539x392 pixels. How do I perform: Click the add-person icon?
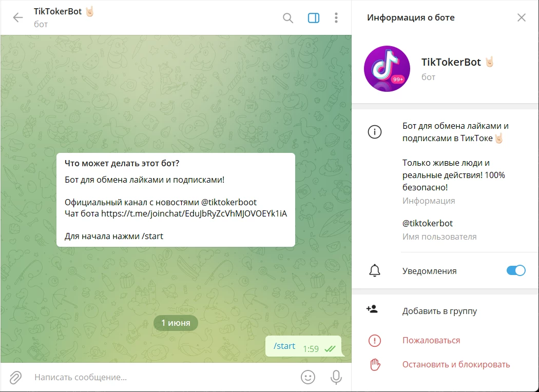(372, 309)
